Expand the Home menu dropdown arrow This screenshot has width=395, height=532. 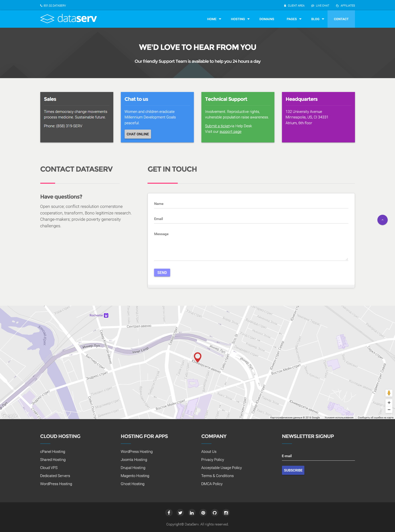pyautogui.click(x=220, y=19)
